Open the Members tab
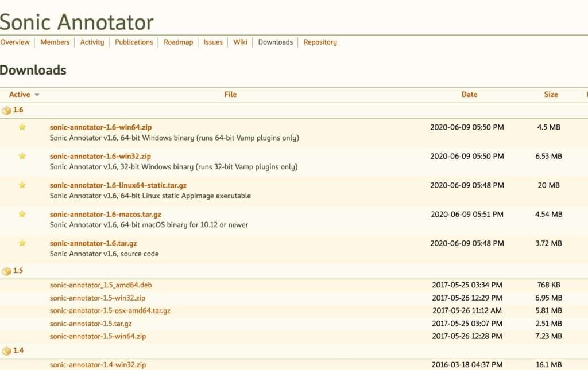 pos(55,42)
